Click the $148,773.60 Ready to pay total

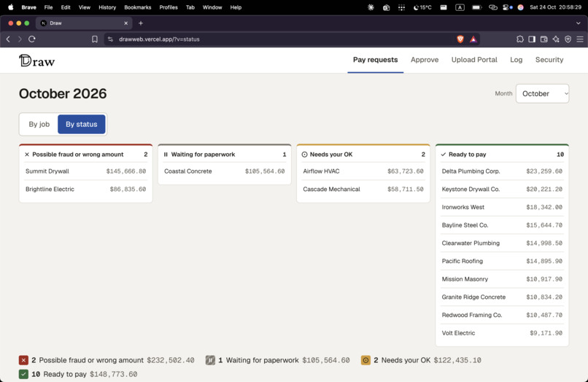(114, 374)
